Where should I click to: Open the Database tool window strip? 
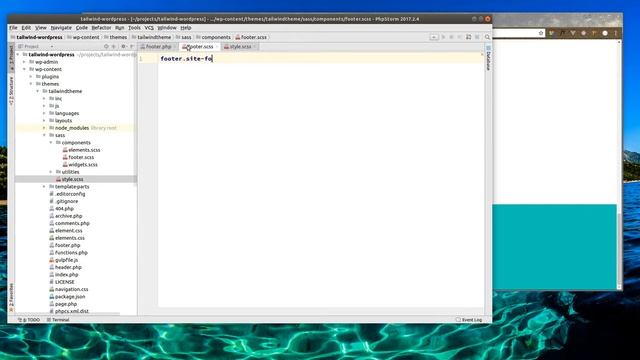pos(488,58)
